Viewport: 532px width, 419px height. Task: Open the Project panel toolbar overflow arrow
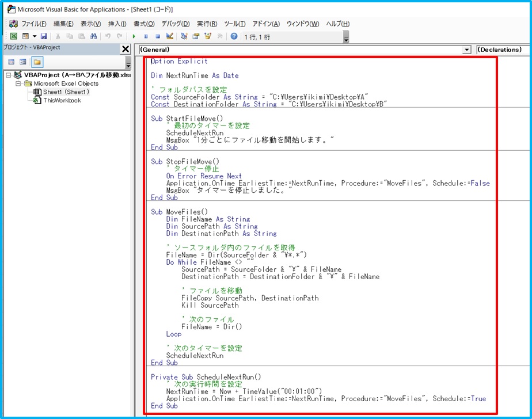tap(128, 63)
